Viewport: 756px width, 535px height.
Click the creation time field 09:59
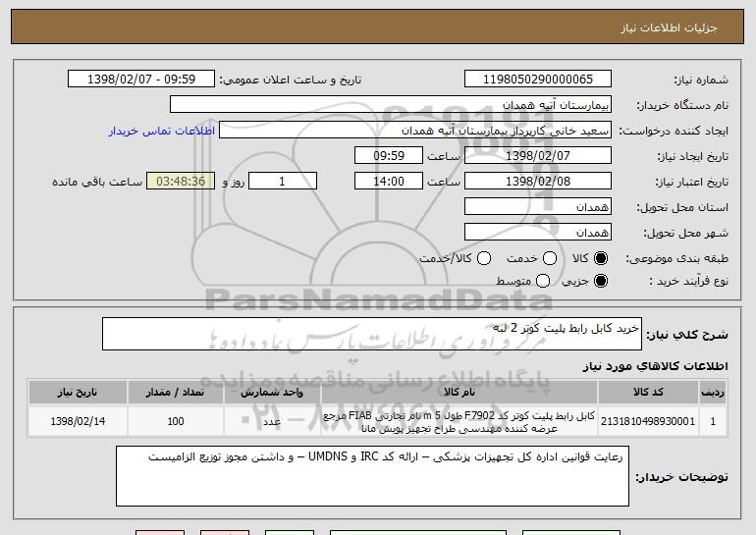389,156
